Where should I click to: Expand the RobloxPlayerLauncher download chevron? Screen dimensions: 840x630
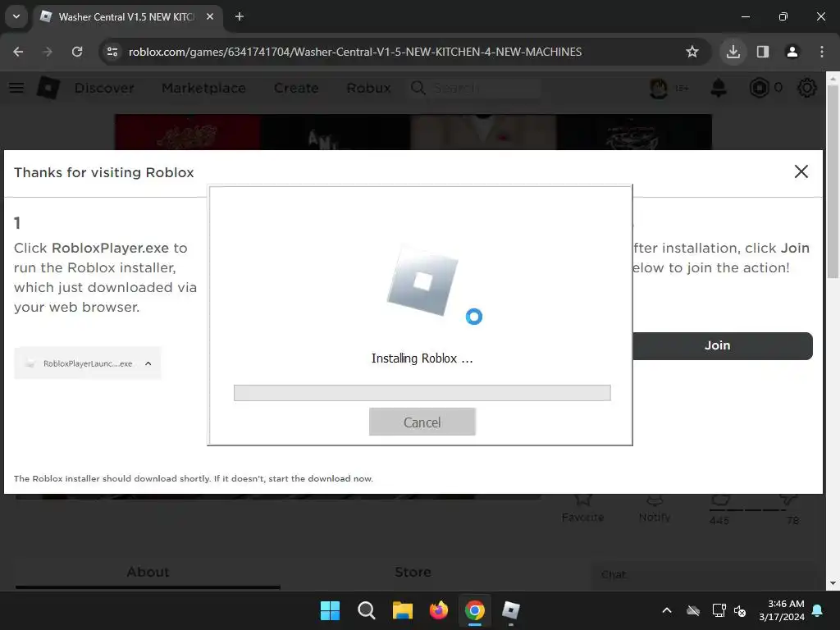pos(148,363)
